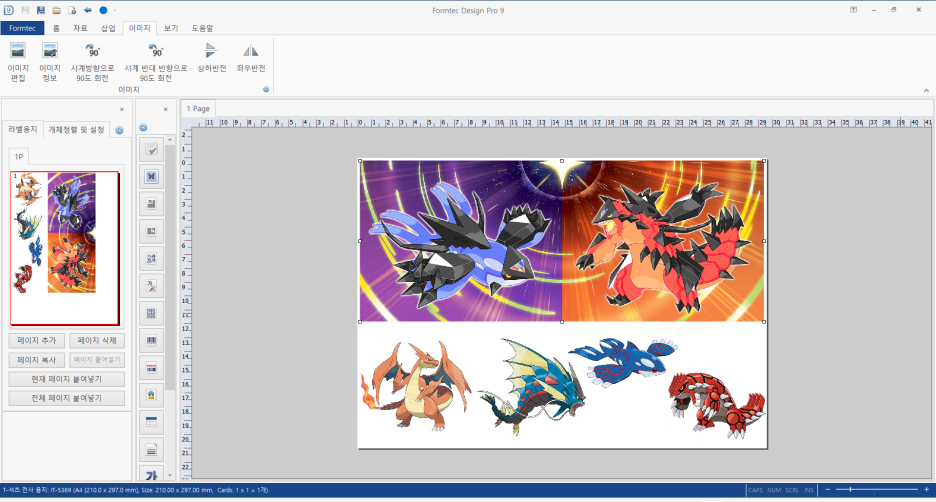
Task: Select the checkmark tool in vertical toolbox
Action: coord(152,149)
